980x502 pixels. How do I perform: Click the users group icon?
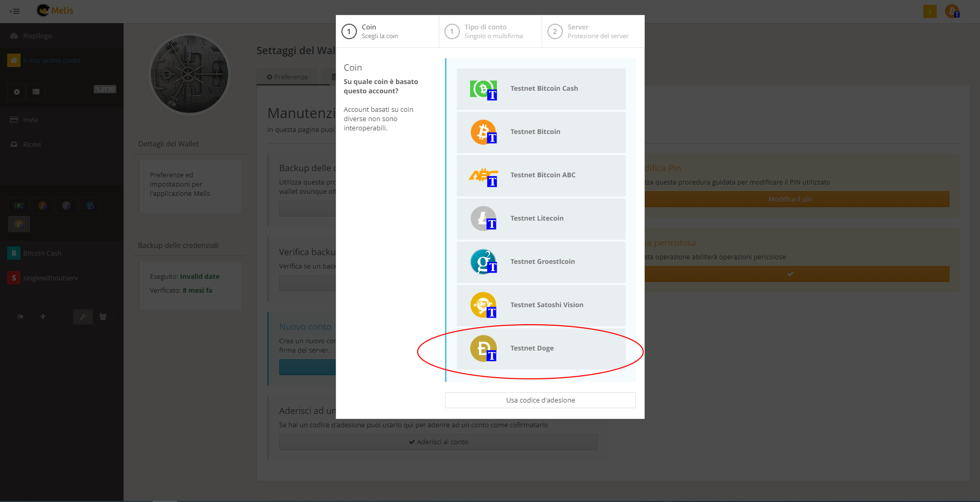(x=103, y=316)
